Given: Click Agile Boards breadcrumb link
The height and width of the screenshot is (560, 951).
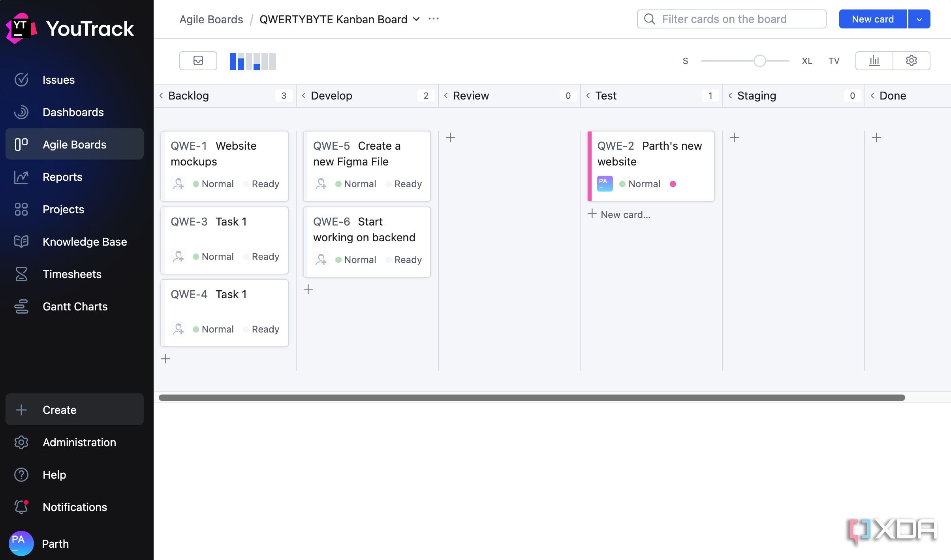Looking at the screenshot, I should pyautogui.click(x=211, y=19).
